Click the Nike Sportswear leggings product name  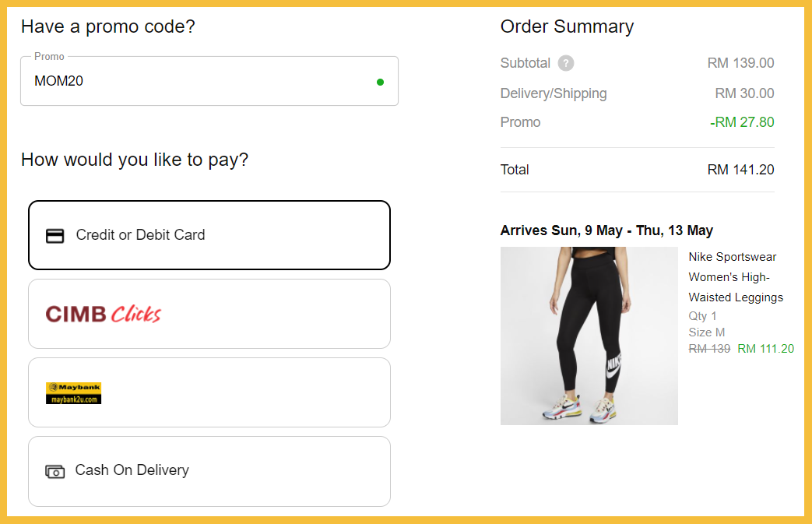coord(736,277)
